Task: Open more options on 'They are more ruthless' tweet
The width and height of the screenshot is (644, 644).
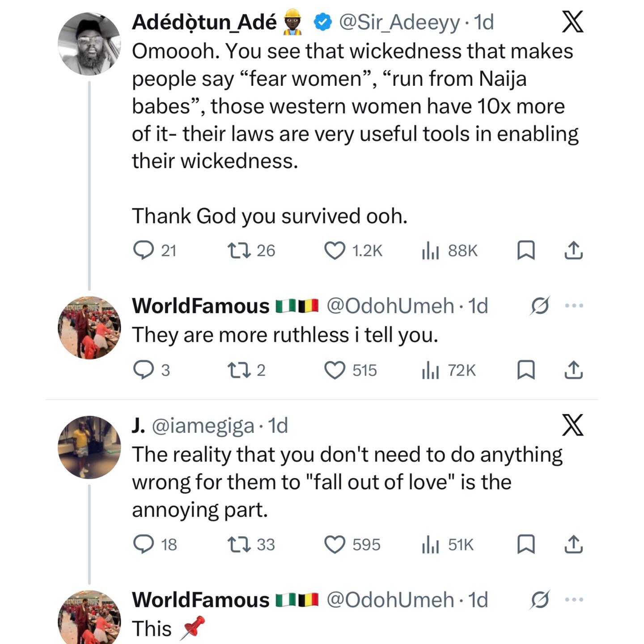Action: pos(574,306)
